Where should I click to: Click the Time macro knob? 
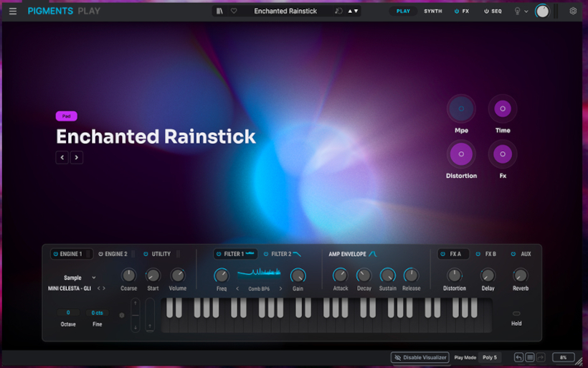tap(503, 109)
